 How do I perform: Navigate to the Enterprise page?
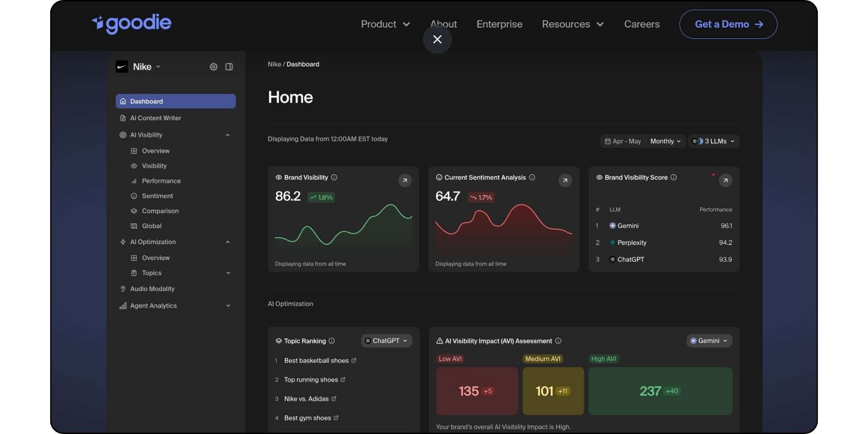(x=499, y=24)
